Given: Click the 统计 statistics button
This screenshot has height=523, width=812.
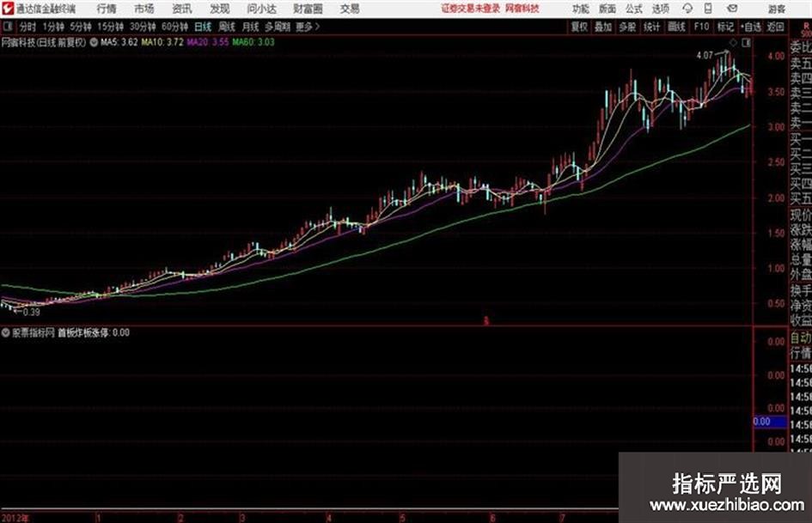Looking at the screenshot, I should (651, 27).
